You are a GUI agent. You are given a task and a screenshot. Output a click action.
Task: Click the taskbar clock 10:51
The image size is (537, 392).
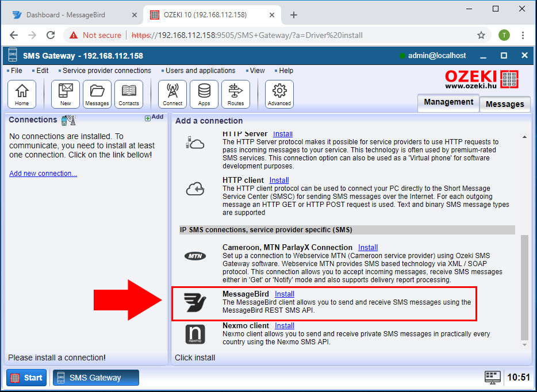[x=519, y=378]
